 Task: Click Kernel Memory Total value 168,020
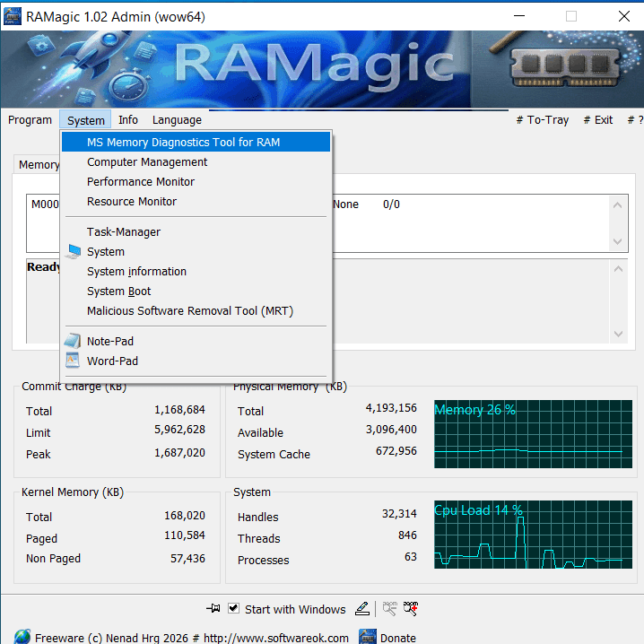(x=185, y=516)
